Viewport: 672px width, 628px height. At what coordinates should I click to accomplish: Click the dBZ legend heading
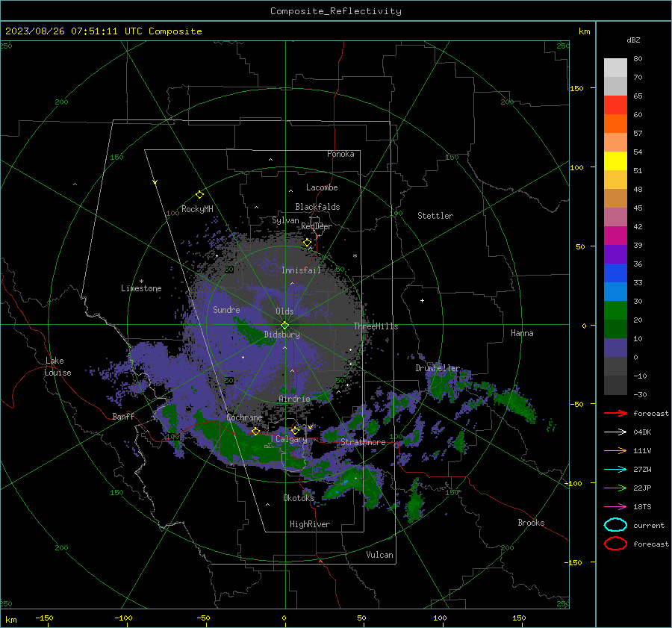pyautogui.click(x=633, y=40)
